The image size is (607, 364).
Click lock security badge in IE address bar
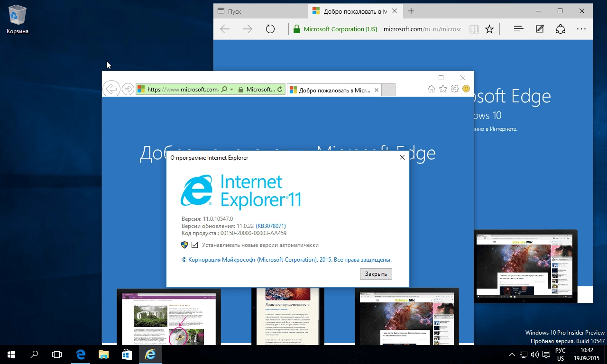pyautogui.click(x=256, y=89)
